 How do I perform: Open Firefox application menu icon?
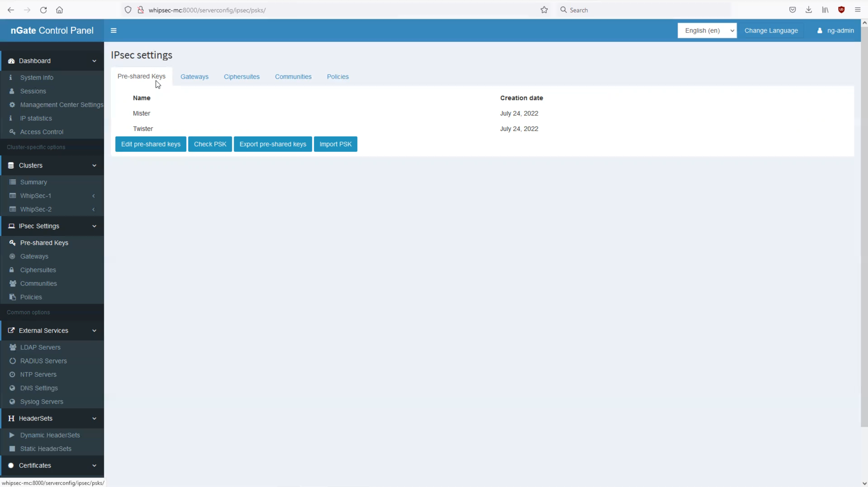click(x=857, y=10)
